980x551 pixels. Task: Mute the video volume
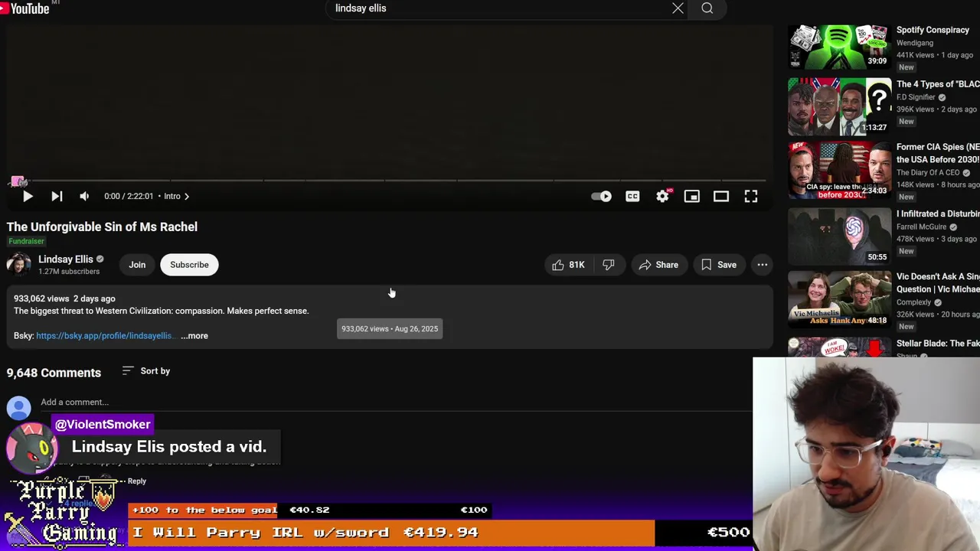tap(84, 197)
